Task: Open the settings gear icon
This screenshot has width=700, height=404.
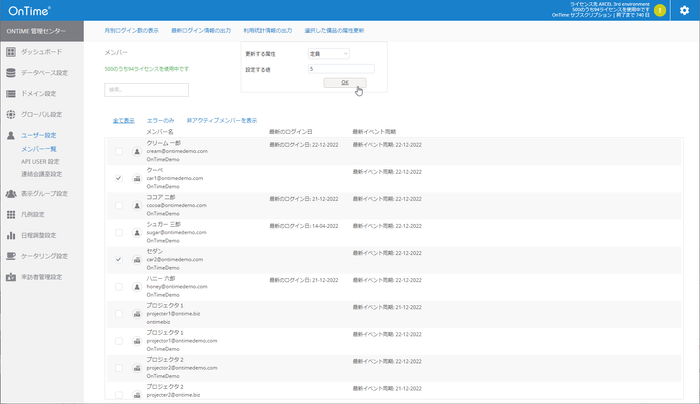Action: (x=684, y=9)
